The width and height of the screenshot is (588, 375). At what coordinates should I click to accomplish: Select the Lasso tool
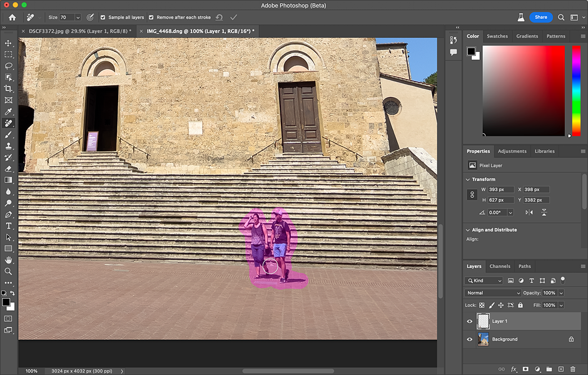(x=9, y=66)
